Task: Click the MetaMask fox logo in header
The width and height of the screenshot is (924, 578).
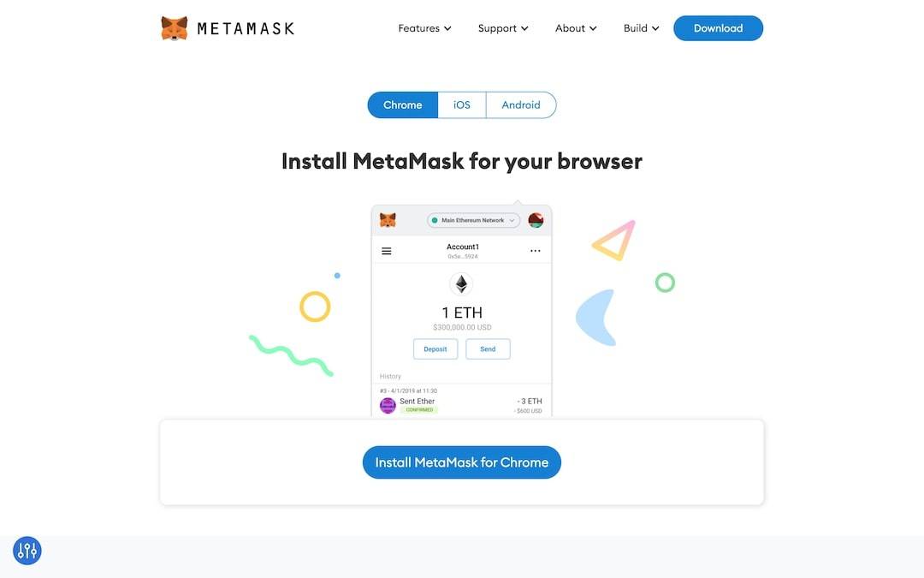Action: click(x=175, y=28)
